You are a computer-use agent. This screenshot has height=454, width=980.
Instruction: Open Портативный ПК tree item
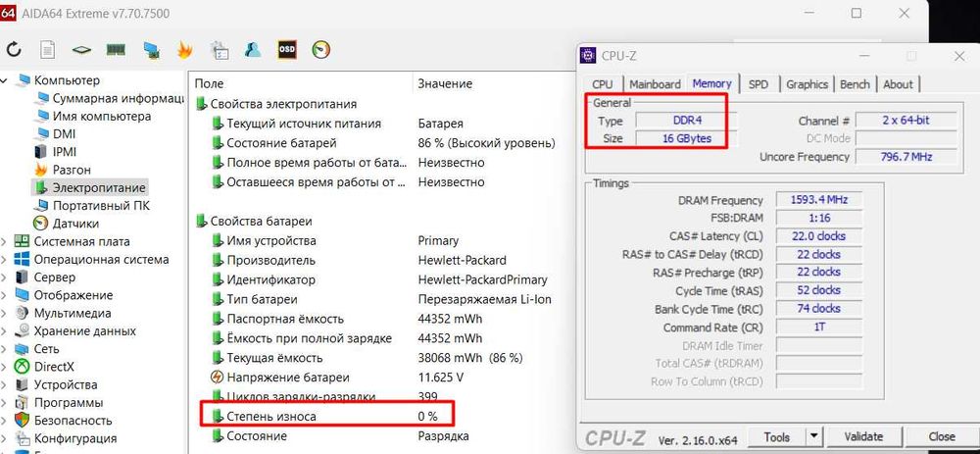[101, 206]
